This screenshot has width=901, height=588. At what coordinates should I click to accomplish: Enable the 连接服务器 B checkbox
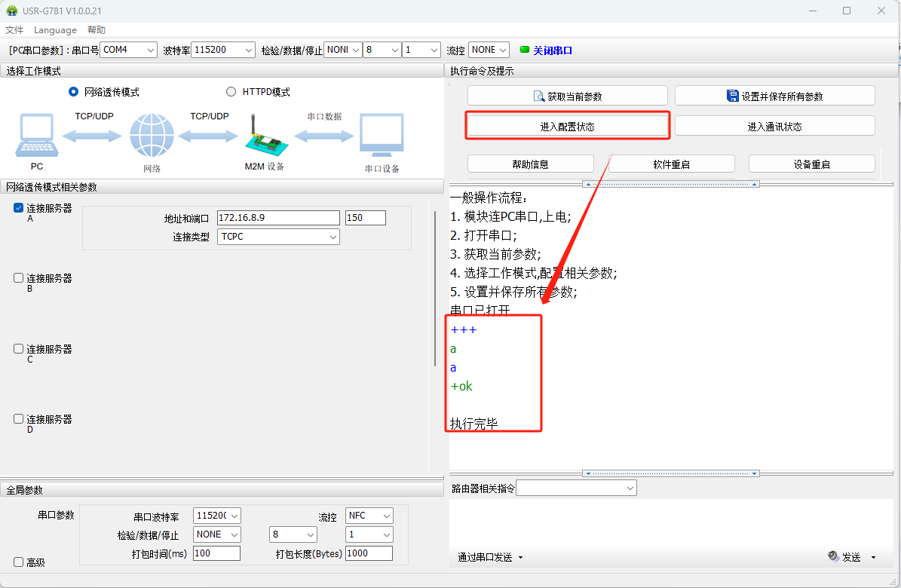pos(19,278)
